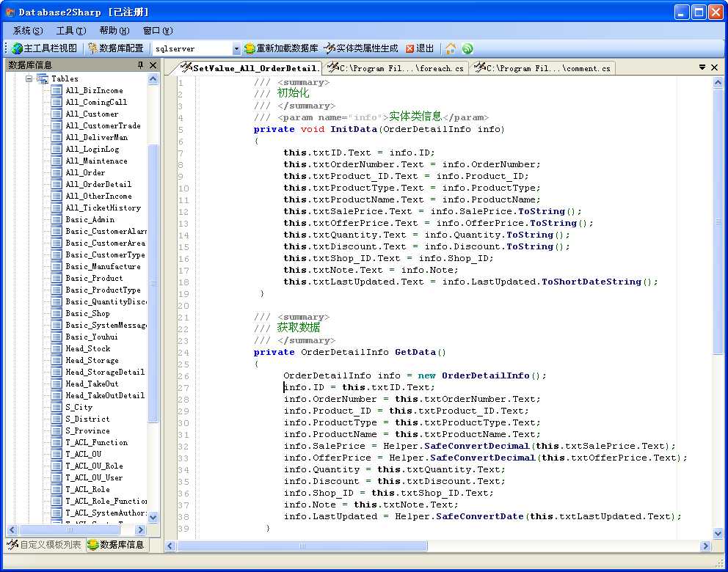The image size is (728, 572).
Task: Click the S_Province table name
Action: point(87,430)
